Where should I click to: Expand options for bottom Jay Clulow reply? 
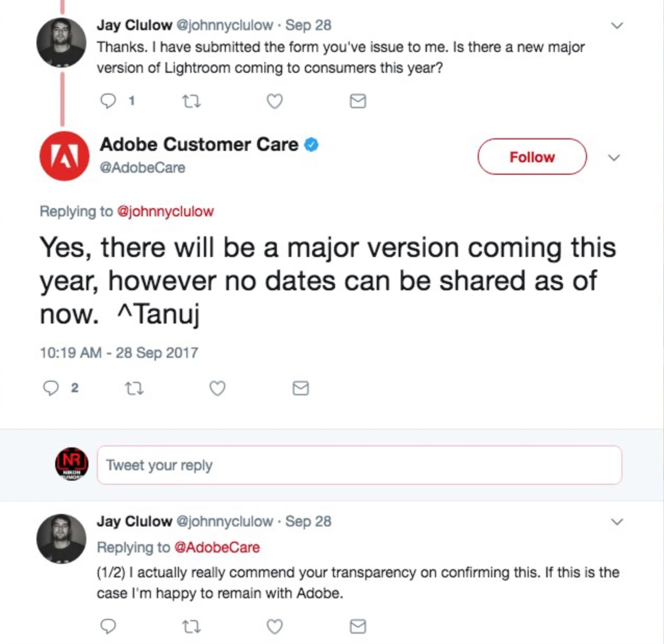pos(617,522)
